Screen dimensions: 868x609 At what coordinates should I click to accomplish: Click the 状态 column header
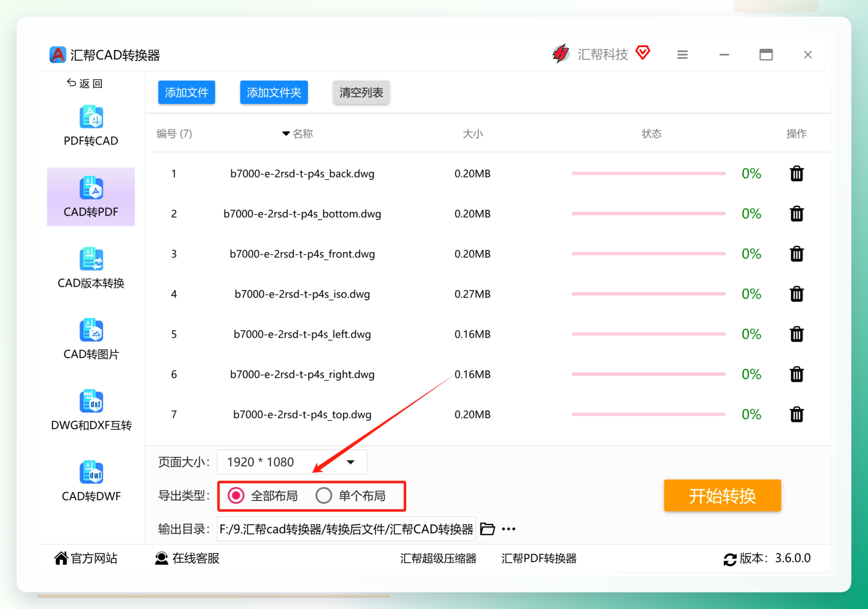(x=651, y=134)
